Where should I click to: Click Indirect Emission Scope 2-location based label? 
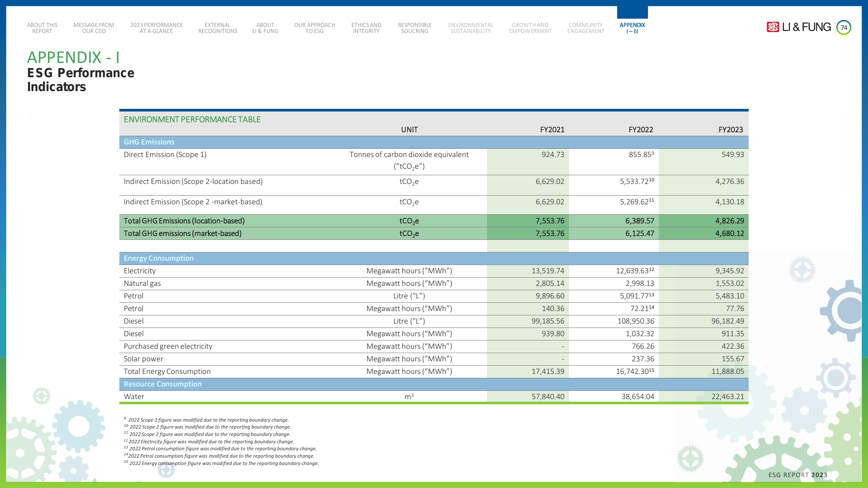193,181
